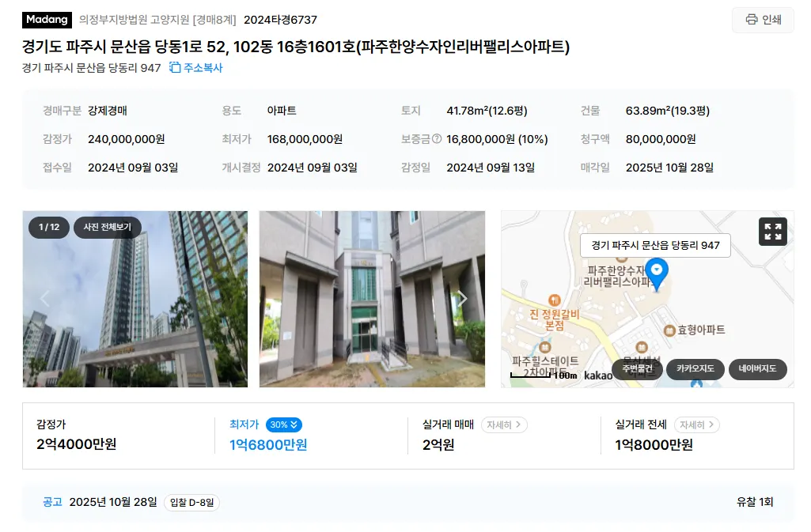
Task: Click the 주변물건 map button
Action: 637,369
